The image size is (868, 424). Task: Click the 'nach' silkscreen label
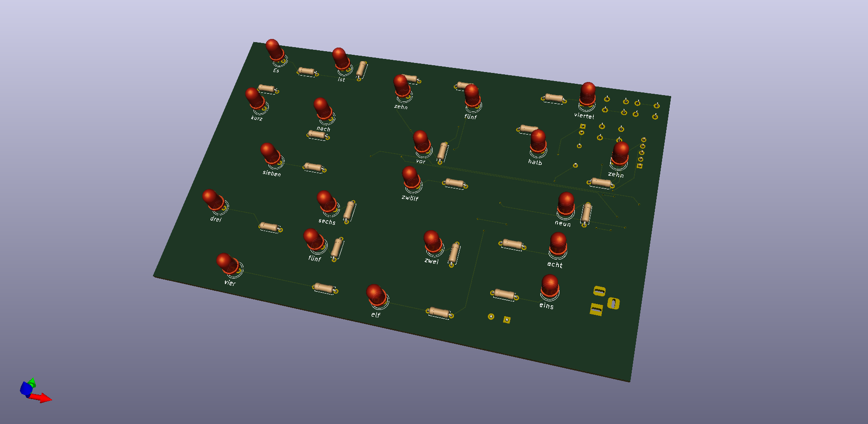(324, 129)
